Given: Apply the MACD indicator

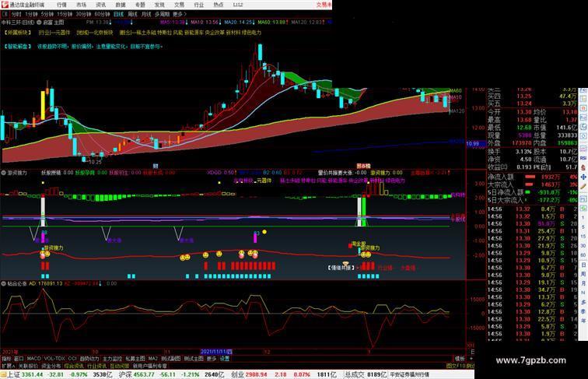Looking at the screenshot, I should pos(33,359).
